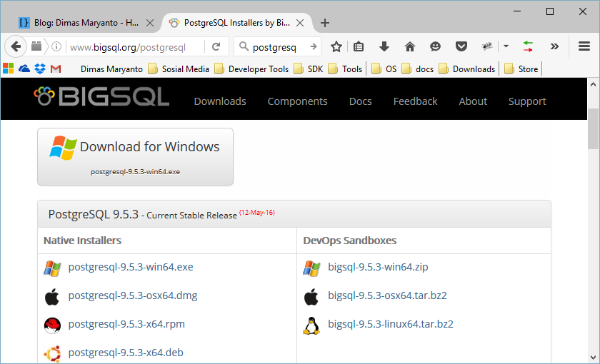Click the bug-like extension toolbar icon
The width and height of the screenshot is (600, 364).
487,46
